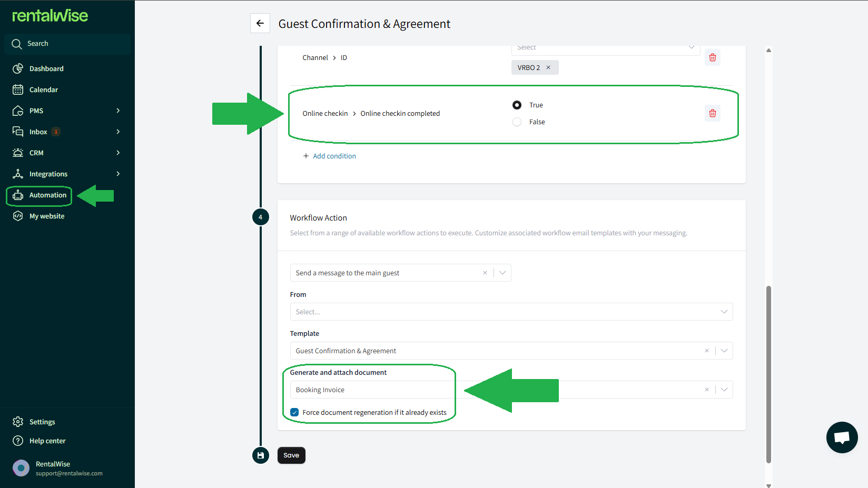The height and width of the screenshot is (488, 868).
Task: Expand the PMS sidebar submenu
Action: point(118,111)
